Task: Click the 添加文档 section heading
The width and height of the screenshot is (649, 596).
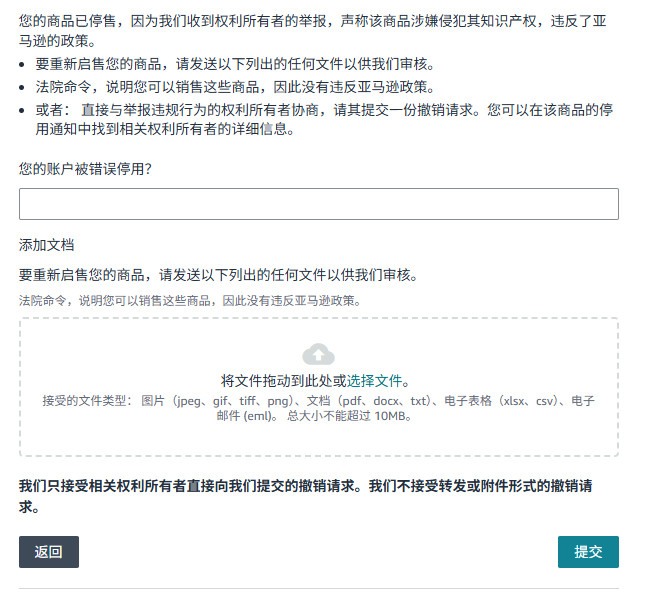Action: (x=47, y=245)
